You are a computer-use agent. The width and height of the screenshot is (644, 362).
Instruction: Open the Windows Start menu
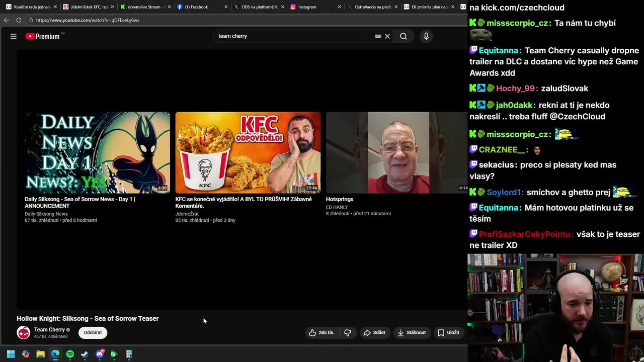pos(11,354)
